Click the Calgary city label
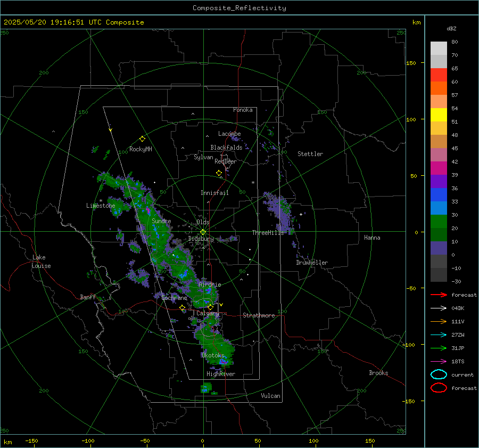This screenshot has height=448, width=479. (208, 313)
